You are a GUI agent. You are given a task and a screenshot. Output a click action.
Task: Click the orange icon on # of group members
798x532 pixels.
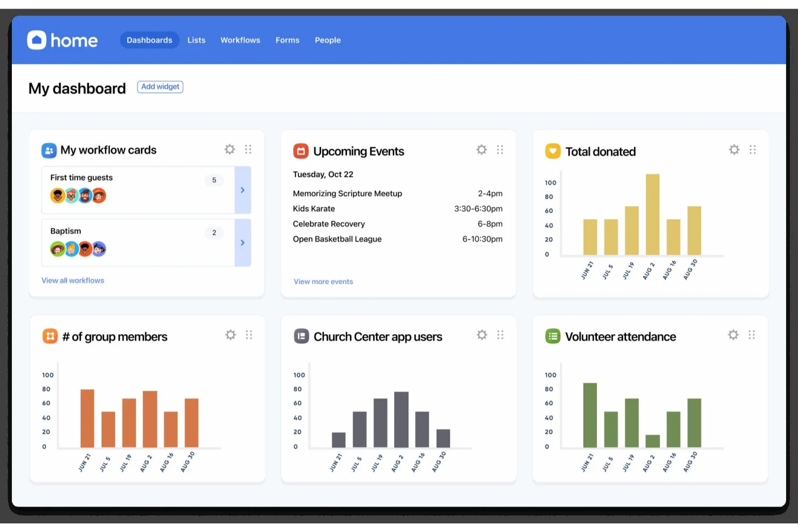point(50,336)
